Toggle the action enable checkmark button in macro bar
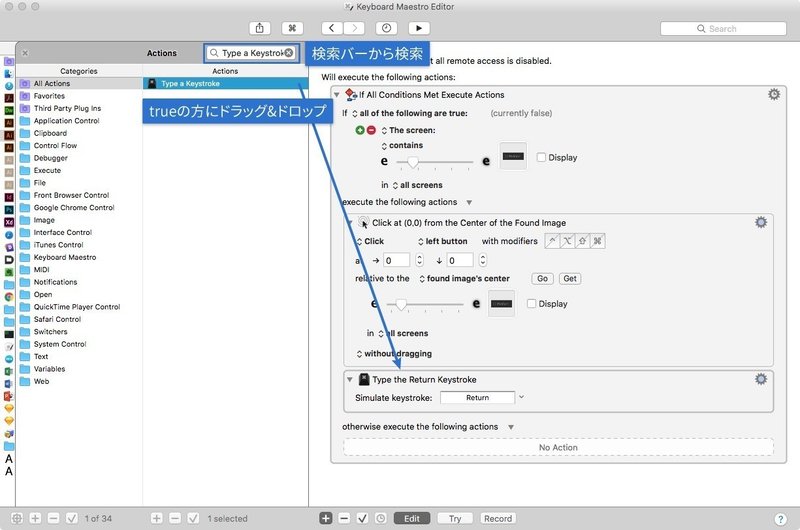Image resolution: width=800 pixels, height=530 pixels. 363,518
